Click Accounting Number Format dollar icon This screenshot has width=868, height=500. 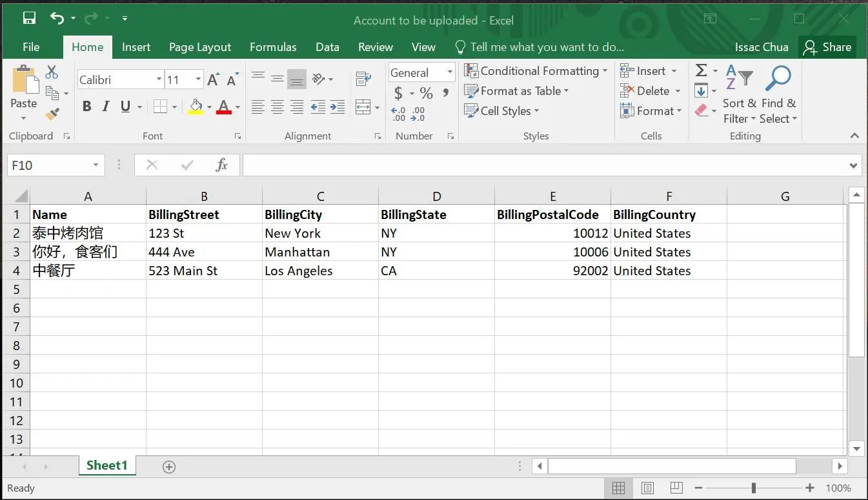pyautogui.click(x=398, y=93)
